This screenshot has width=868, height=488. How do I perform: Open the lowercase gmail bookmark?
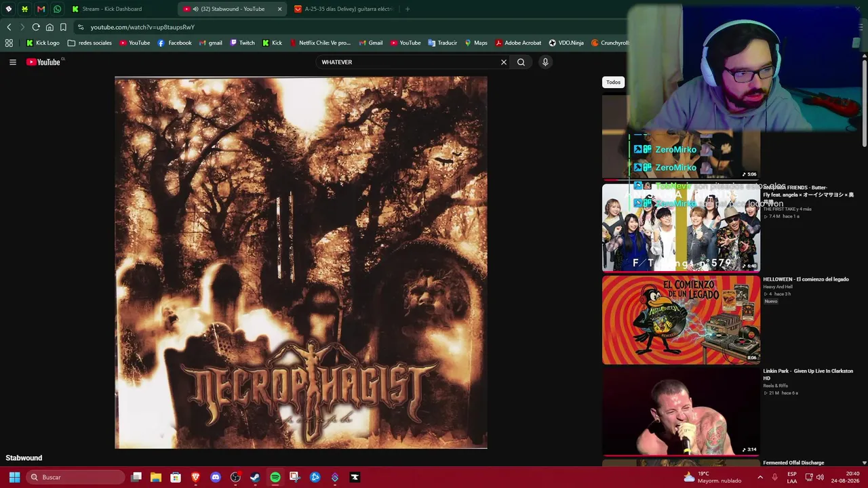(x=210, y=43)
